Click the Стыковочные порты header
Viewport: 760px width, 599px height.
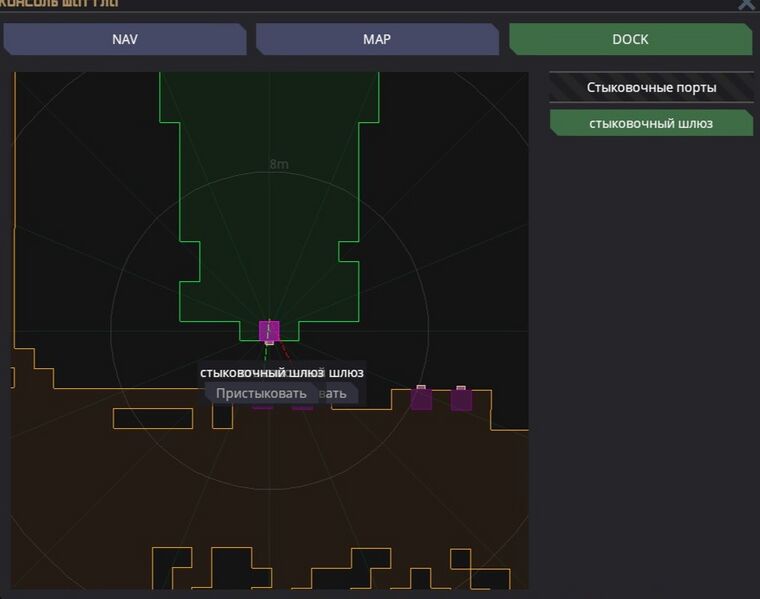click(x=651, y=87)
